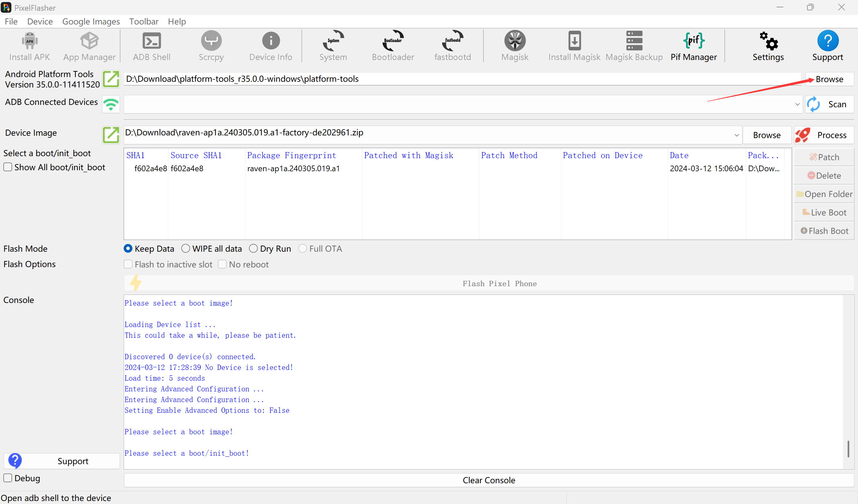858x504 pixels.
Task: Open the Install APK tool
Action: point(29,46)
